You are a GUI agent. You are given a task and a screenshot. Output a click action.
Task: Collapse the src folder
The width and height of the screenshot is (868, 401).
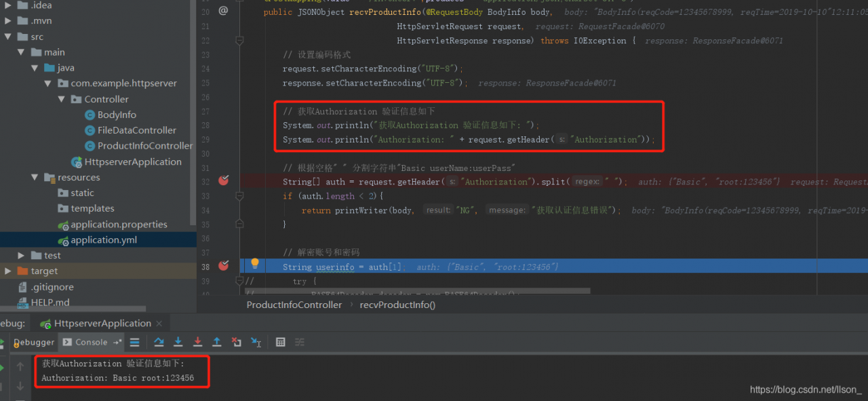tap(7, 37)
